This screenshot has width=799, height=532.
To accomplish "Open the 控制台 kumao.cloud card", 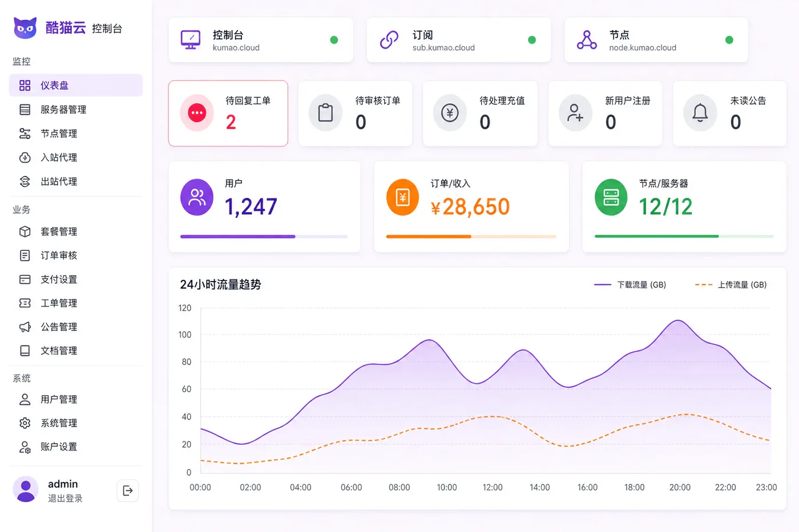I will point(261,40).
